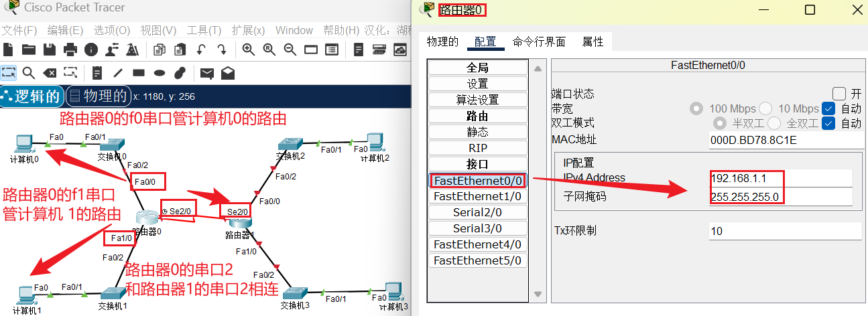Switch to 物理的 tab in router window
Viewport: 868px width, 316px height.
pyautogui.click(x=442, y=42)
